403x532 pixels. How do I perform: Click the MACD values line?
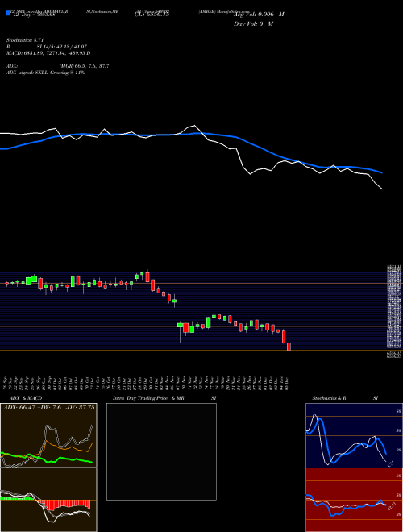click(48, 53)
